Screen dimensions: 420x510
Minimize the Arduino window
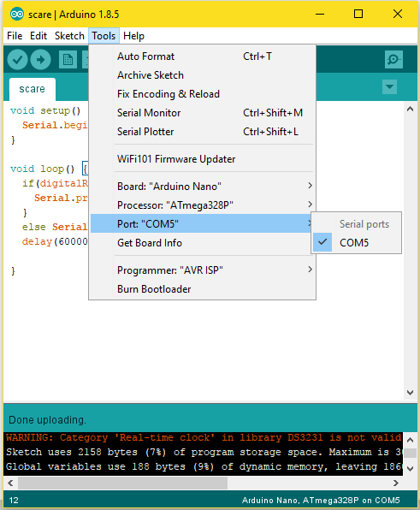(x=320, y=14)
